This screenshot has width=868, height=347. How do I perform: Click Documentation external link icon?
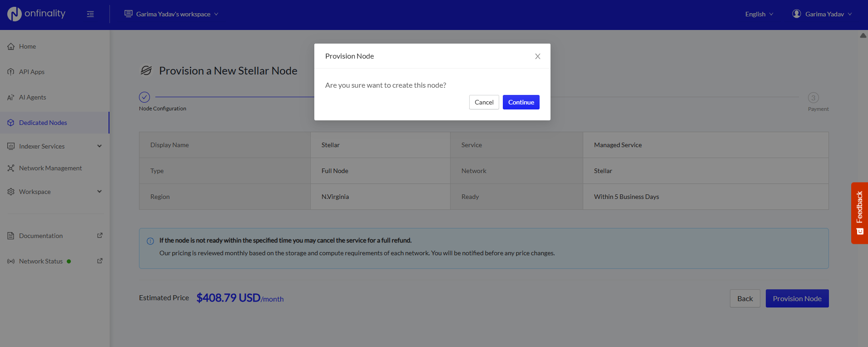coord(100,235)
